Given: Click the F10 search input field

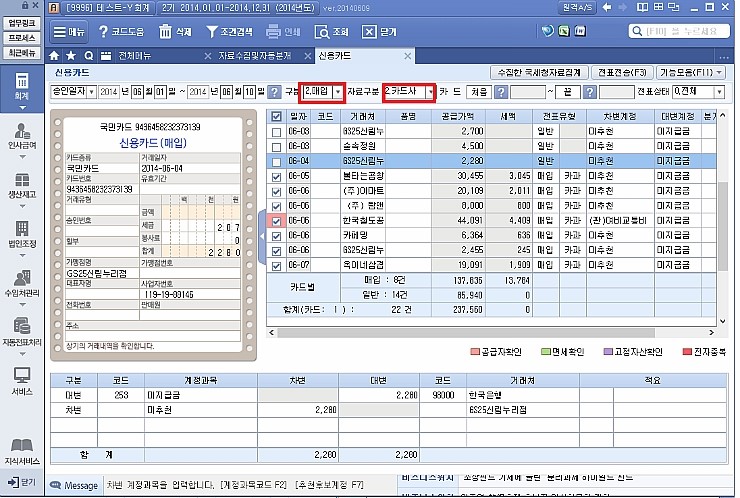Looking at the screenshot, I should tap(679, 31).
